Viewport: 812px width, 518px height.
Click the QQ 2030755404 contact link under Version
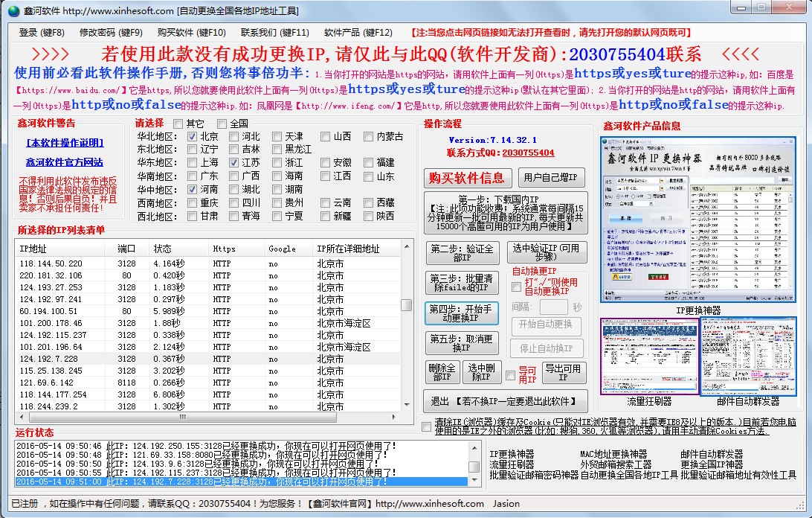click(528, 153)
